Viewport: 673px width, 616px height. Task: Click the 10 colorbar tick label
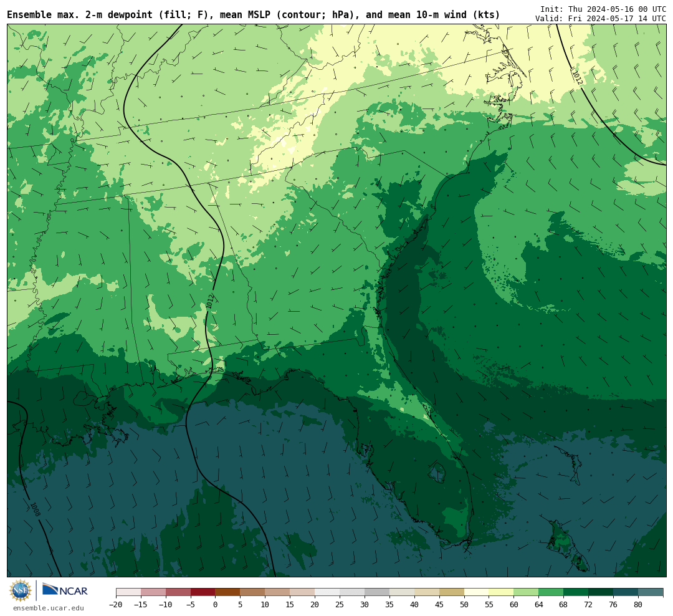265,605
